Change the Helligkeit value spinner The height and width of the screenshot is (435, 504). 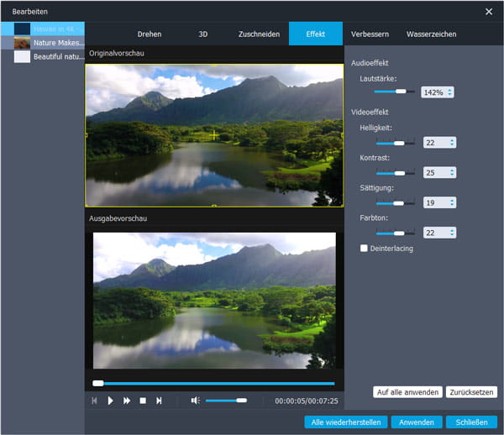coord(439,143)
